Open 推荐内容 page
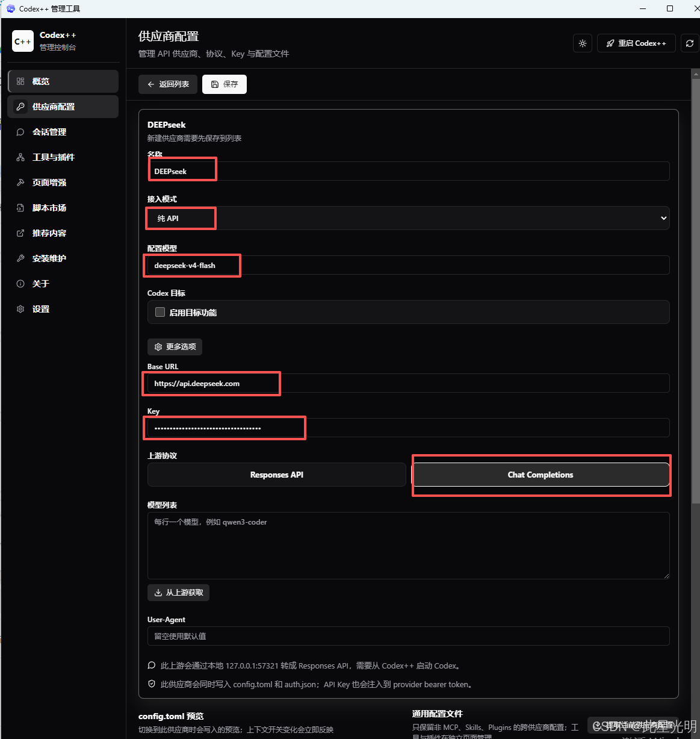The width and height of the screenshot is (700, 739). [x=63, y=233]
